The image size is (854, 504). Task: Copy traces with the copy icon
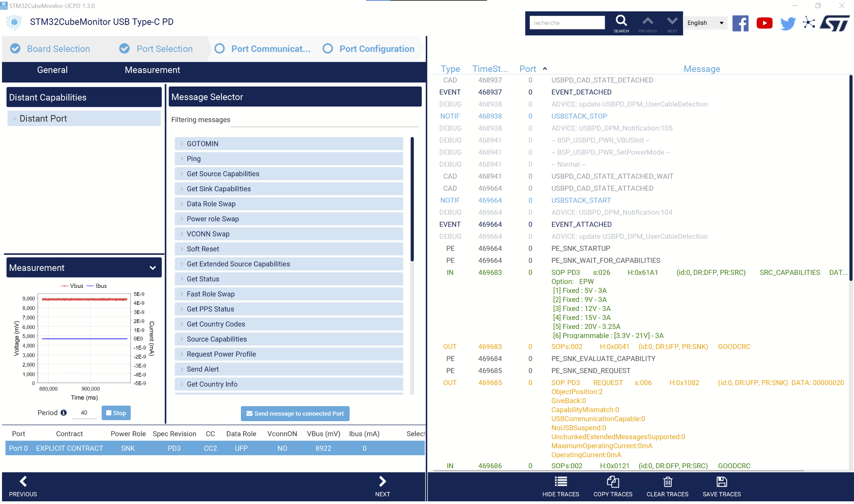point(613,482)
